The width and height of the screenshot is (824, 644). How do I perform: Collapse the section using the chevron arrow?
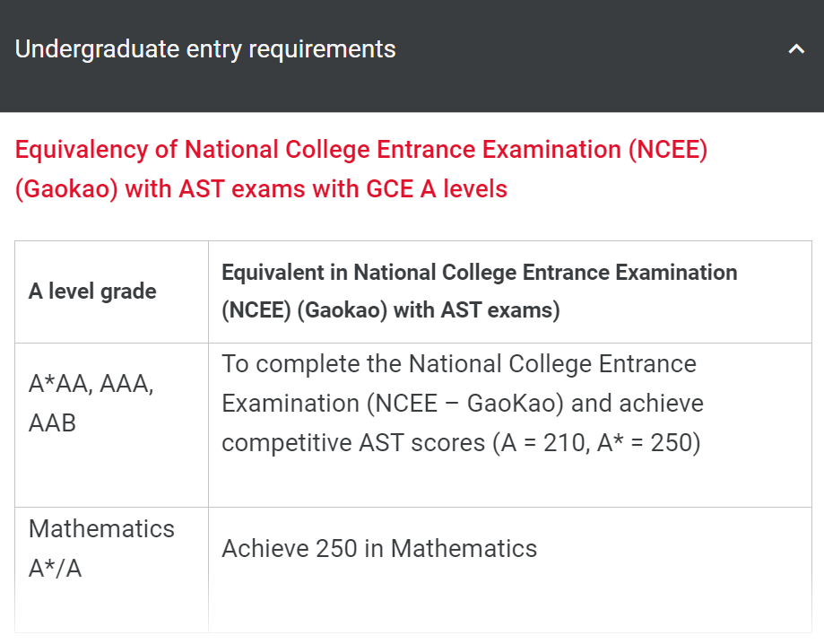(x=796, y=49)
